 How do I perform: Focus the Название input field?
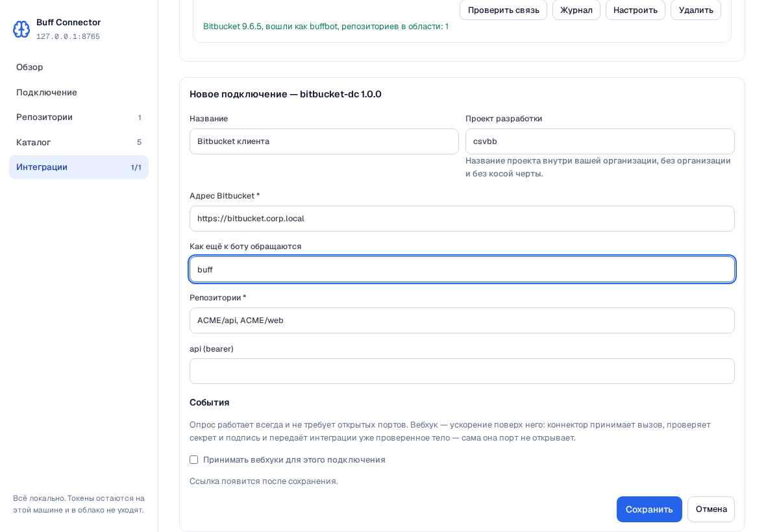coord(324,141)
